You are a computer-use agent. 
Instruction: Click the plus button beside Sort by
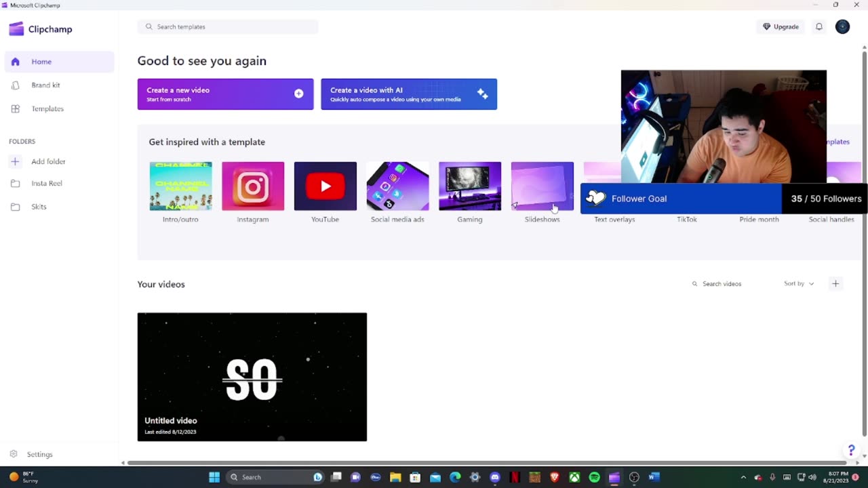pos(835,284)
